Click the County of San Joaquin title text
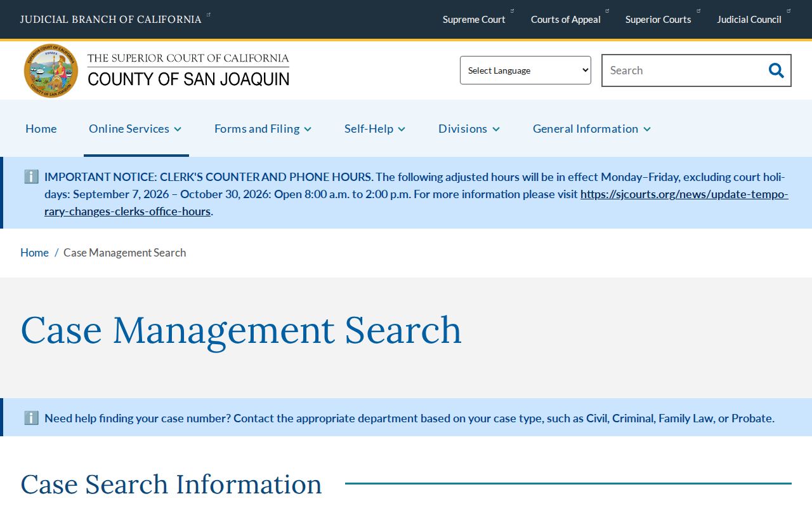This screenshot has height=508, width=812. click(x=188, y=79)
